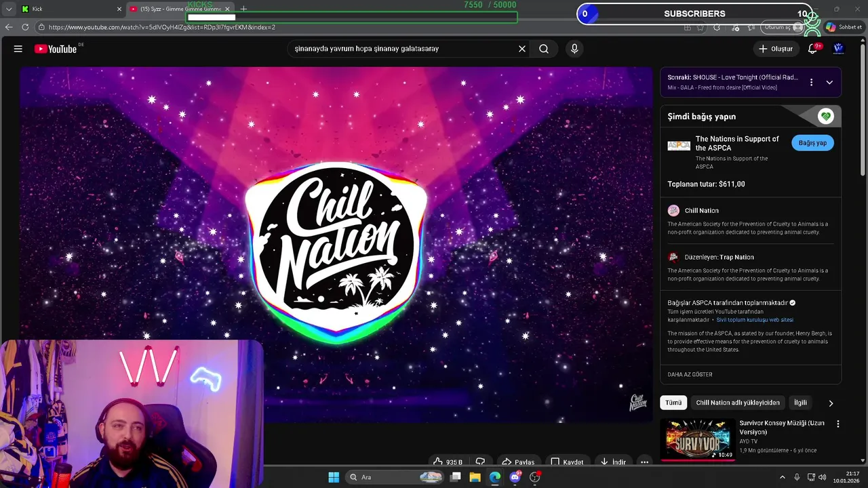Download the video with İndir
The width and height of the screenshot is (868, 488).
point(612,462)
